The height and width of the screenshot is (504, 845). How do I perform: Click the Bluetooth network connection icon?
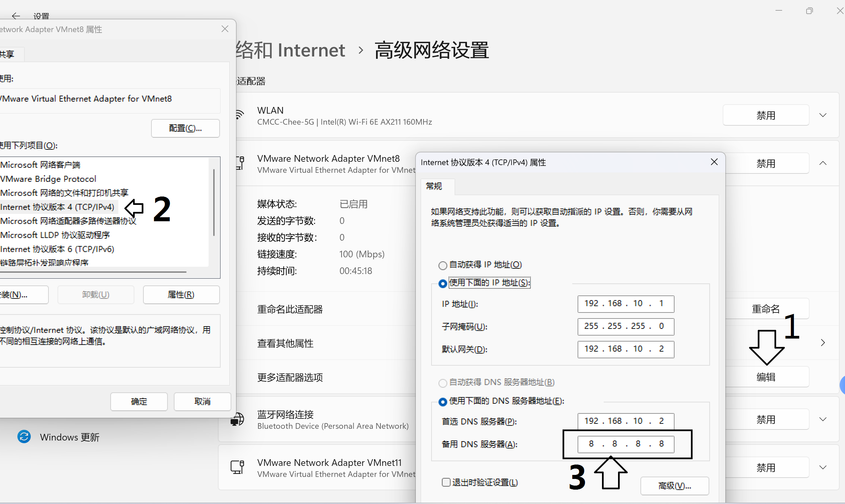tap(237, 419)
